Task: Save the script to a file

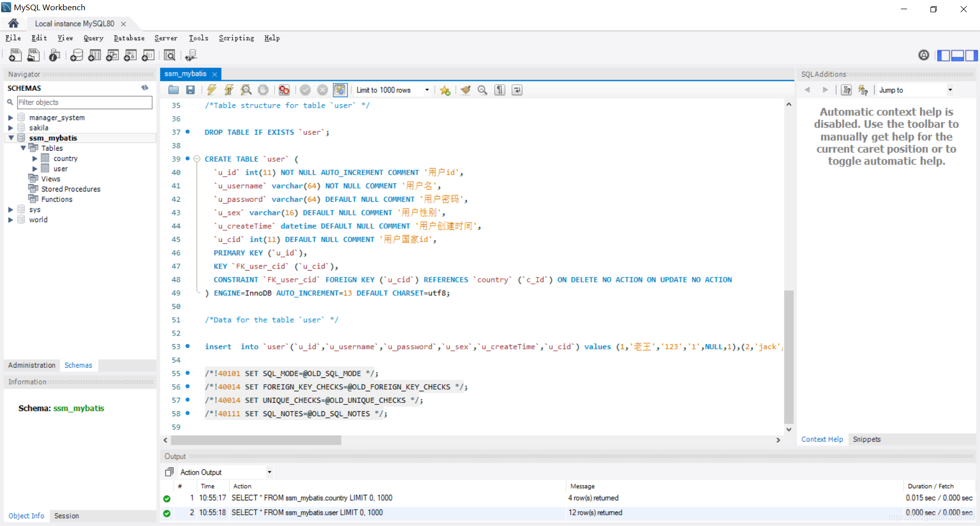Action: tap(190, 90)
